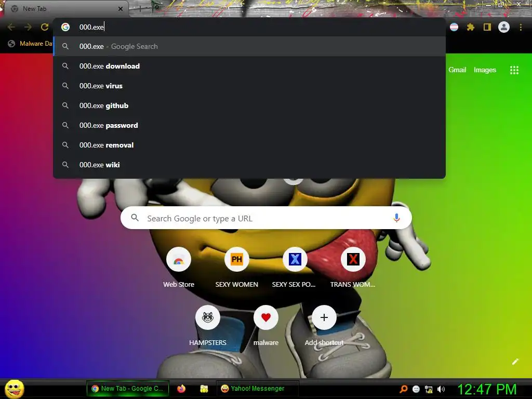
Task: Click the tray search magnifier icon
Action: coord(403,389)
